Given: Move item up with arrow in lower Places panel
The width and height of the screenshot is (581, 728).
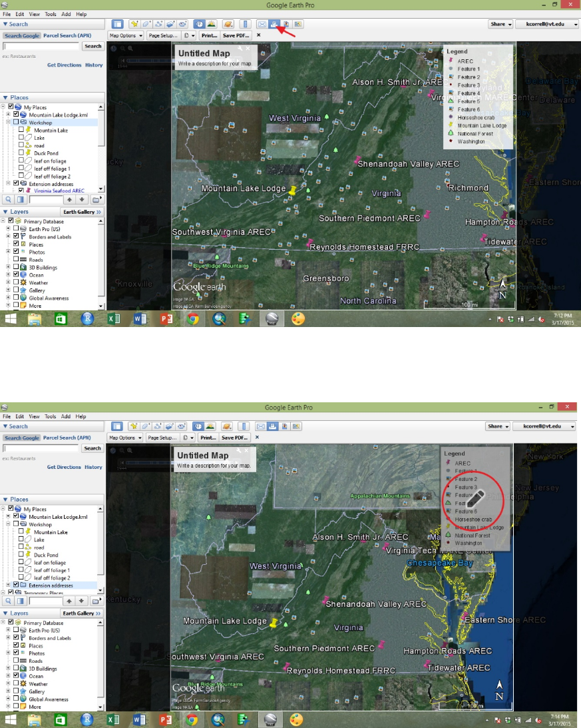Looking at the screenshot, I should click(x=69, y=601).
